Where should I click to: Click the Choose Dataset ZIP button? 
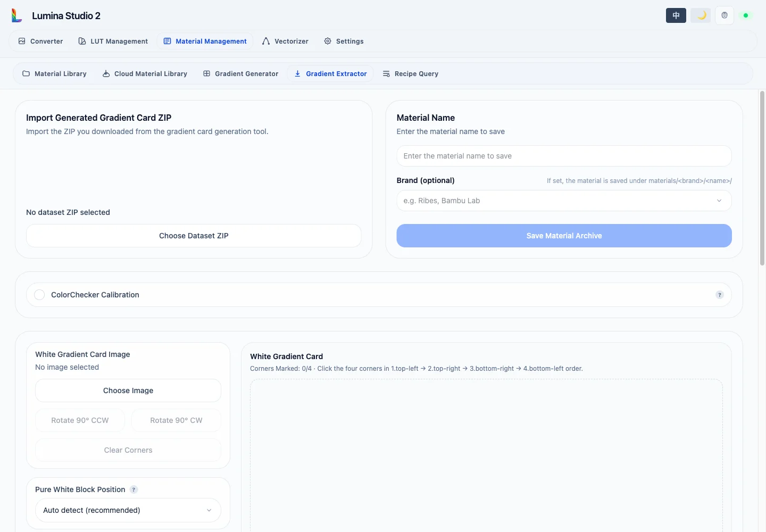point(194,236)
